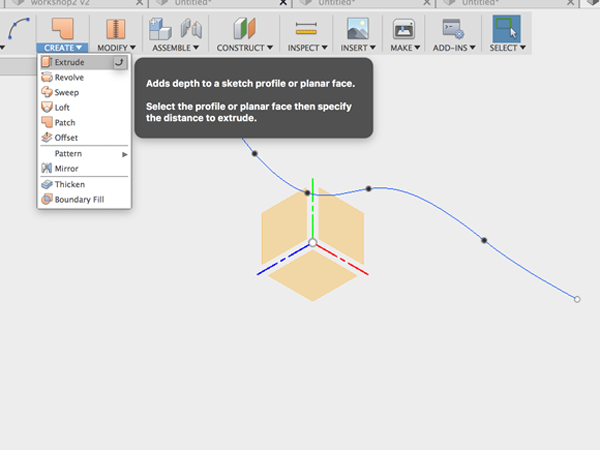Click the Revolve menu icon
The image size is (600, 450).
point(47,77)
